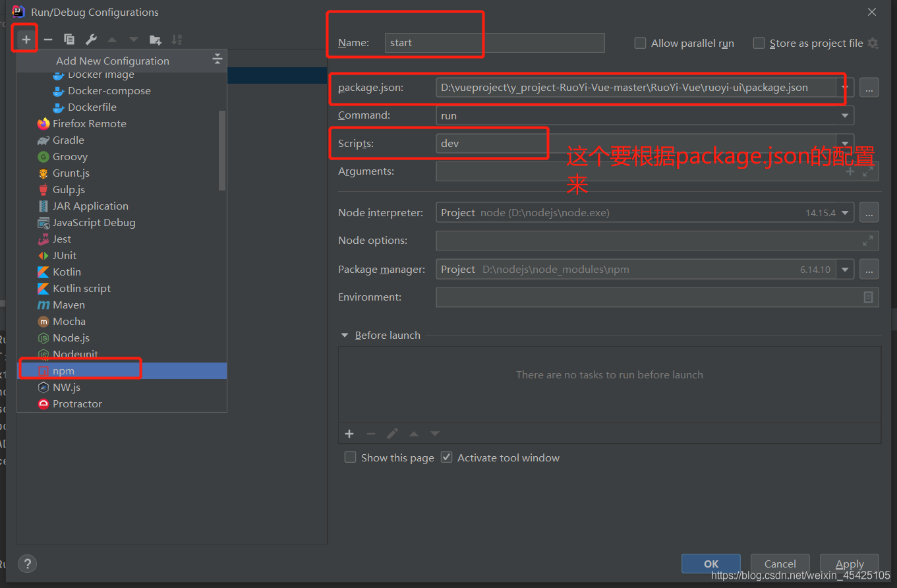Collapse the Before launch section
Image resolution: width=897 pixels, height=588 pixels.
tap(344, 335)
